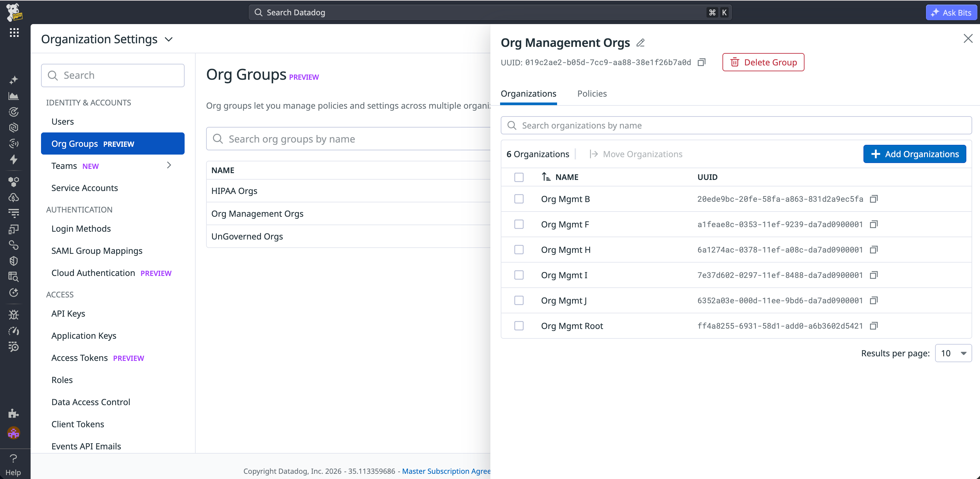Expand the Organization Settings dropdown chevron
This screenshot has width=980, height=479.
(169, 39)
